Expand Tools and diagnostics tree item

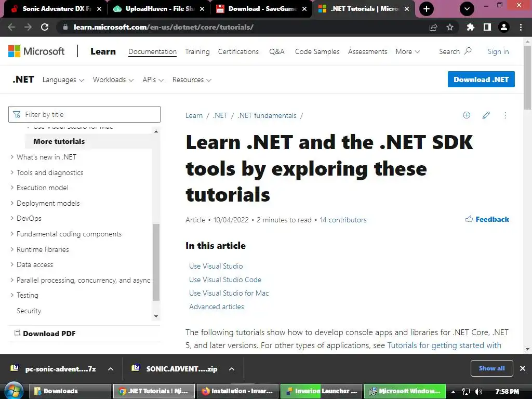50,172
